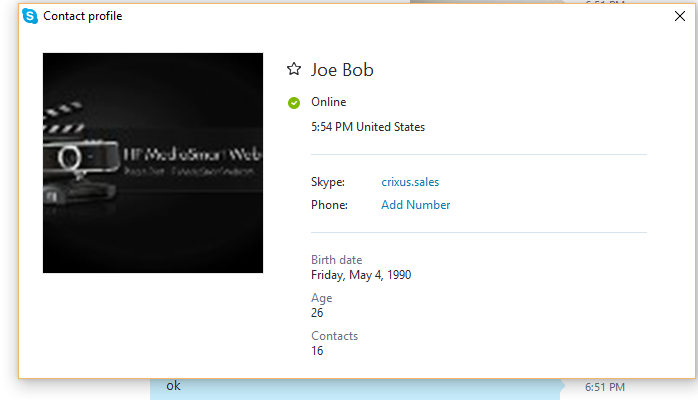This screenshot has height=400, width=698.
Task: Click the 'Age' label
Action: (x=321, y=298)
